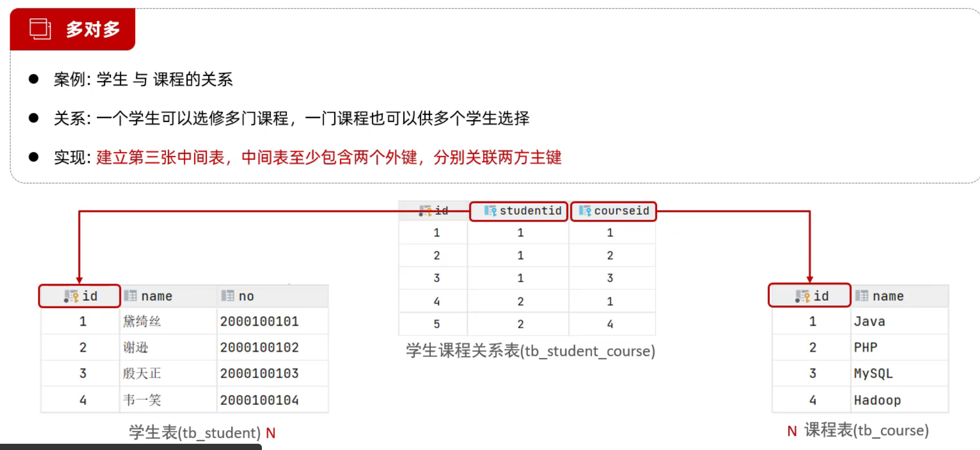Select the no column header in student table
This screenshot has width=980, height=450.
point(272,296)
